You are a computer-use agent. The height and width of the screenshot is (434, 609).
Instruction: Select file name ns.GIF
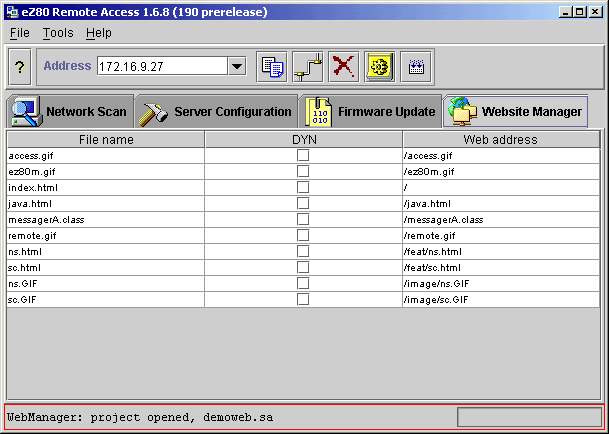click(x=23, y=284)
